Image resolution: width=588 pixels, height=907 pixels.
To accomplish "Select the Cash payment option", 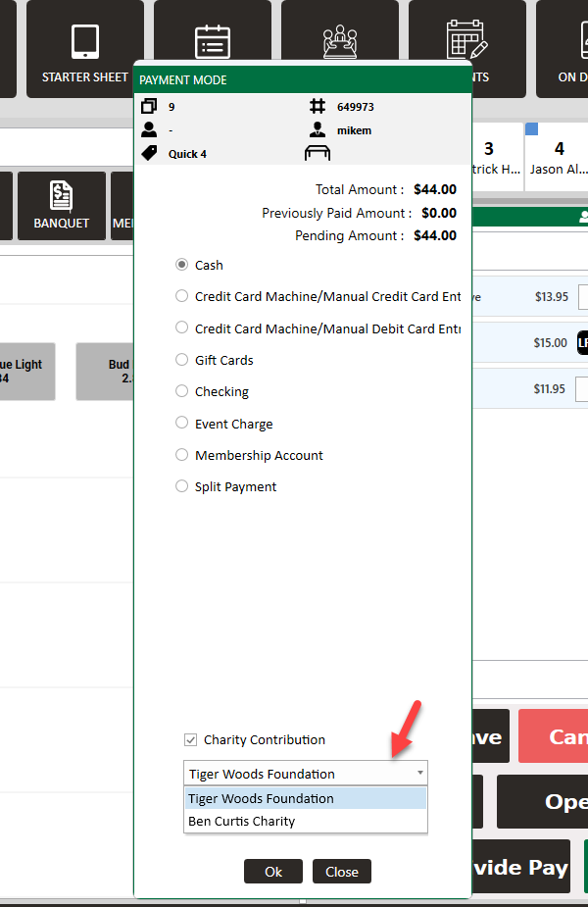I will click(x=181, y=265).
